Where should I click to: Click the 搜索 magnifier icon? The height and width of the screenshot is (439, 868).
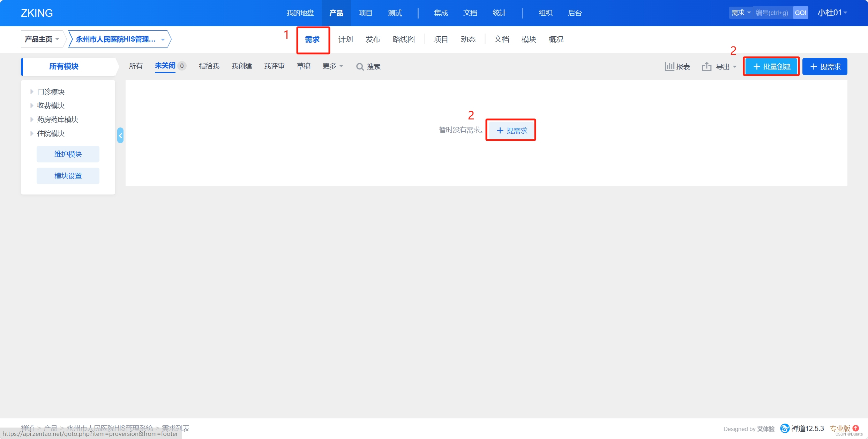coord(360,67)
